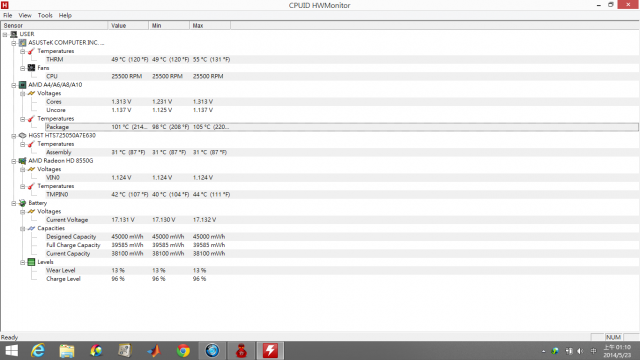This screenshot has width=640, height=360.
Task: Click the Min column header
Action: 169,25
